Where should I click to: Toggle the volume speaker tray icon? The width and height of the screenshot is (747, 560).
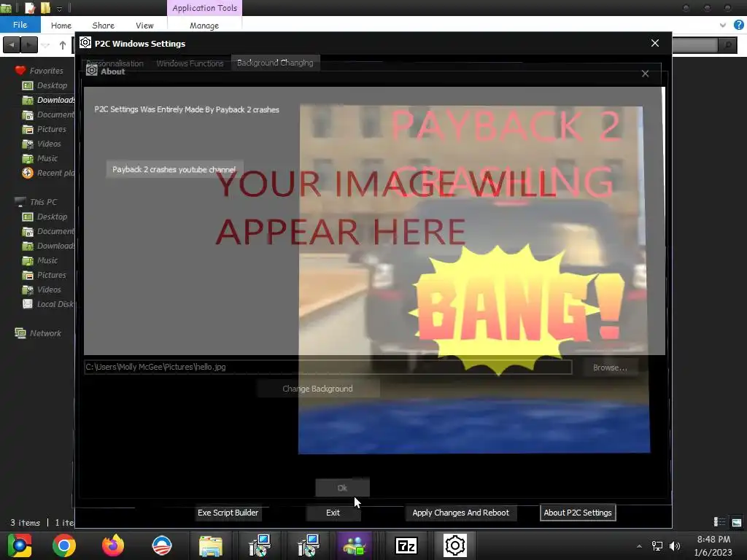click(675, 545)
